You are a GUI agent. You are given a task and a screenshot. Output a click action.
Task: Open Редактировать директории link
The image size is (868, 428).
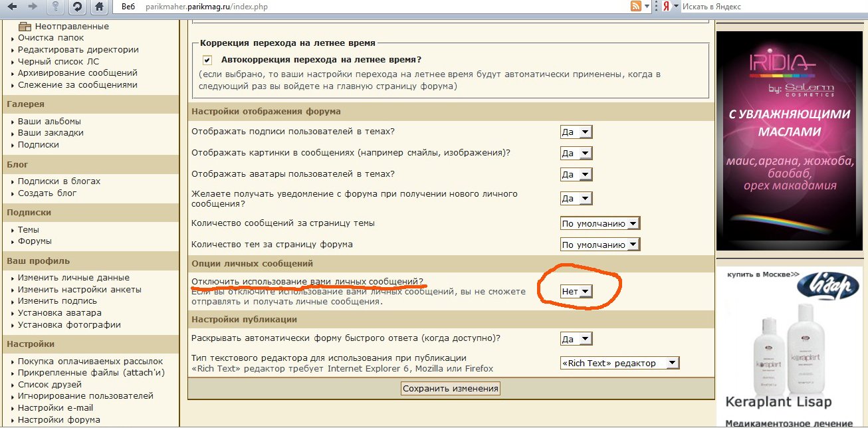[78, 50]
